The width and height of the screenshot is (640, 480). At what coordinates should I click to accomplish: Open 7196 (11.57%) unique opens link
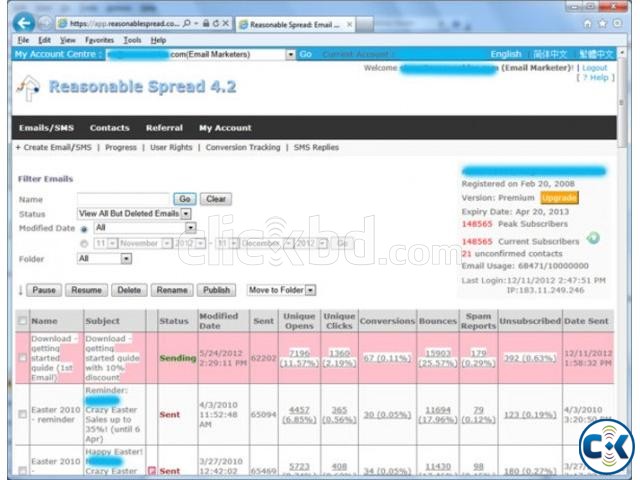point(299,358)
